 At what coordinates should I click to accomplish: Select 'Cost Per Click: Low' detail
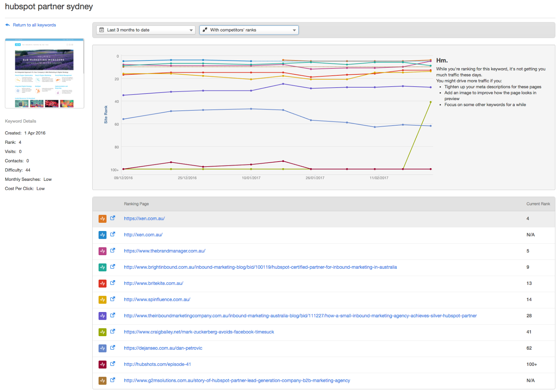click(25, 189)
